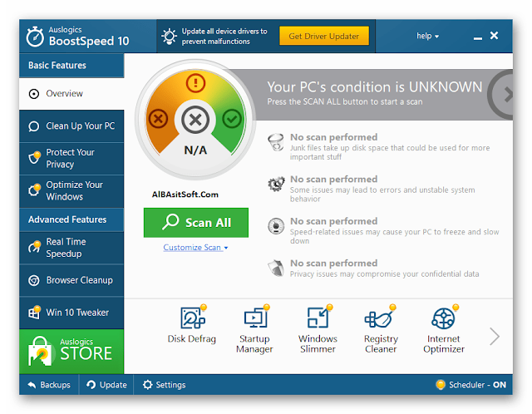
Task: Open Backups from bottom bar
Action: [x=49, y=384]
